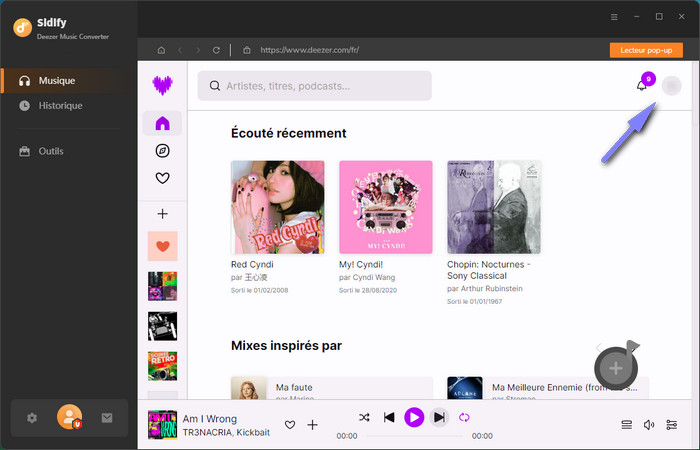Open Sidify settings gear icon
The image size is (700, 450).
tap(32, 418)
